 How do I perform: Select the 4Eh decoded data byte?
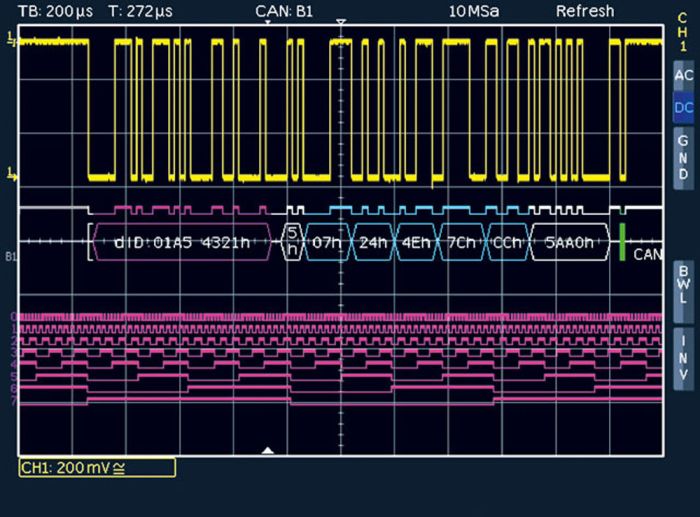pos(417,242)
